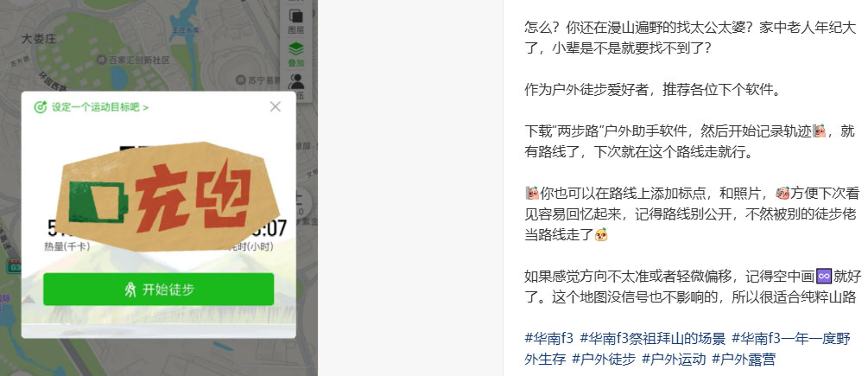Image resolution: width=868 pixels, height=376 pixels.
Task: Click the purple infinity emoji in the text
Action: (824, 276)
